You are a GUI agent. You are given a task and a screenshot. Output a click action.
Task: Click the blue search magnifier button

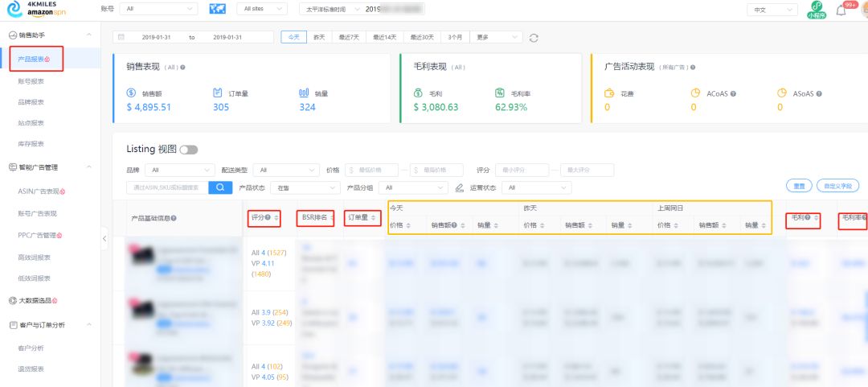click(x=220, y=187)
